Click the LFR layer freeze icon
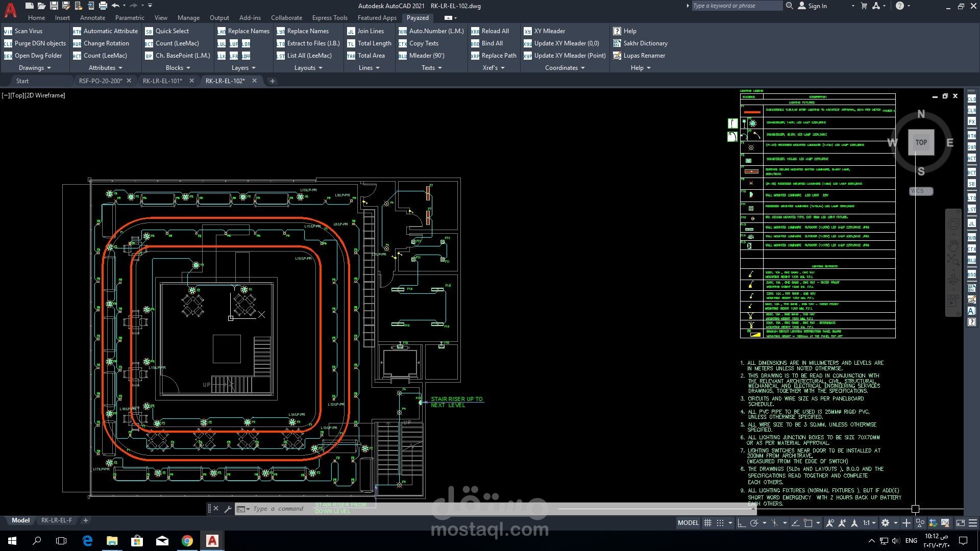 tap(234, 56)
